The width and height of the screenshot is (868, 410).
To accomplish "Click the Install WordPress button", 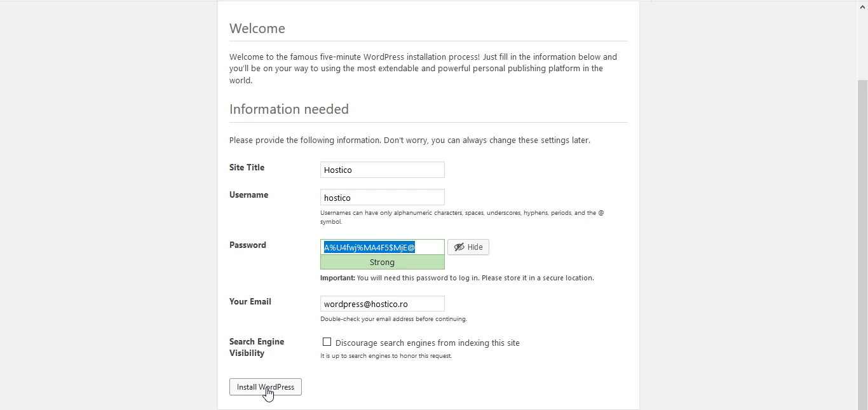I will click(265, 387).
